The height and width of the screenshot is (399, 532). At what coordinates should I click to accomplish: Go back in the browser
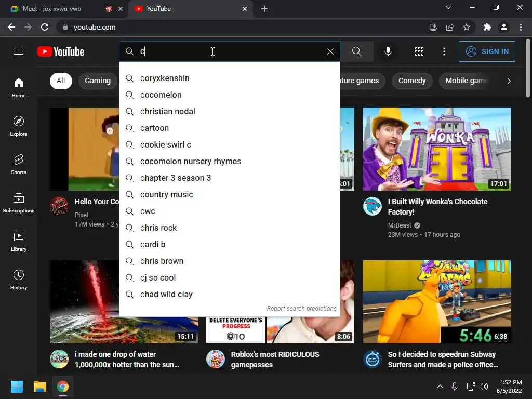pos(11,27)
